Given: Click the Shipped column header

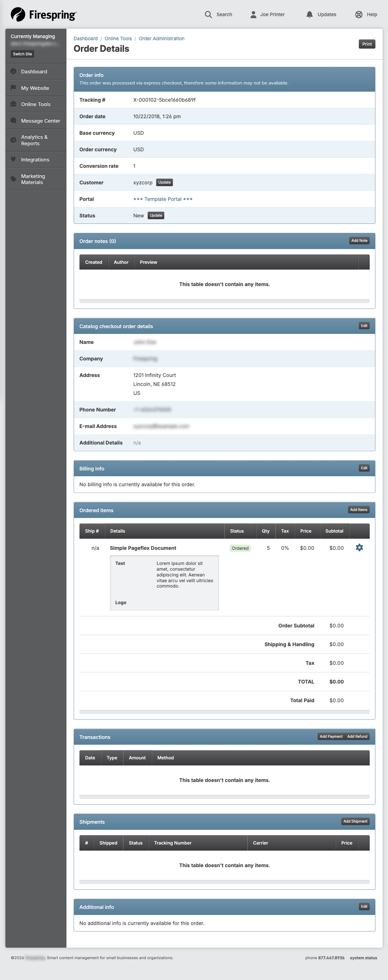Looking at the screenshot, I should [x=108, y=843].
